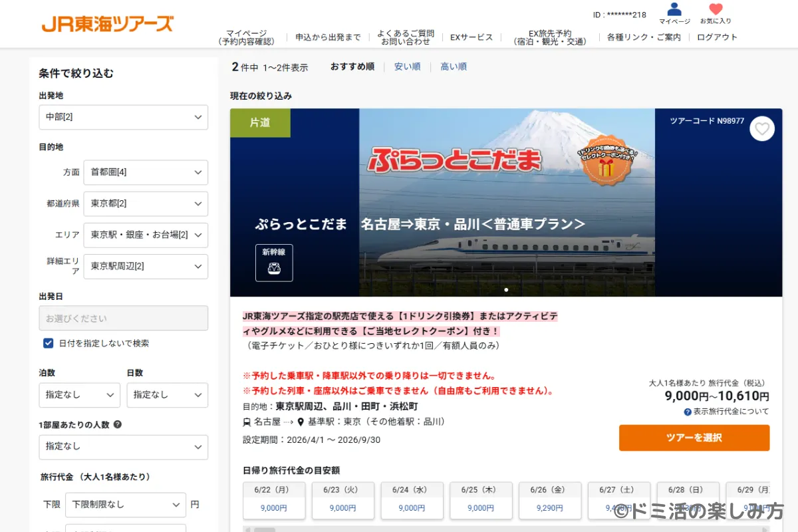The height and width of the screenshot is (532, 798).
Task: Select the 6/26(金) 9,290円 date cell
Action: coord(550,501)
